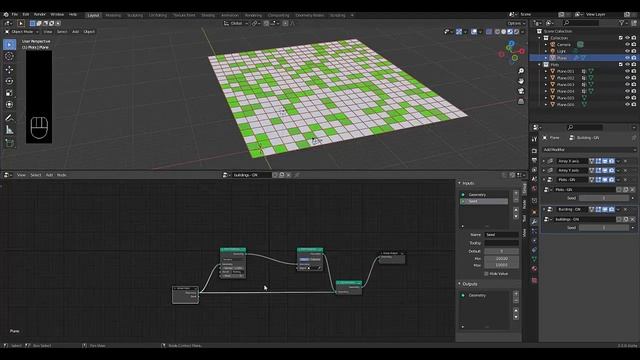Viewport: 640px width, 360px height.
Task: Open the Texture properties tab icon
Action: [534, 280]
